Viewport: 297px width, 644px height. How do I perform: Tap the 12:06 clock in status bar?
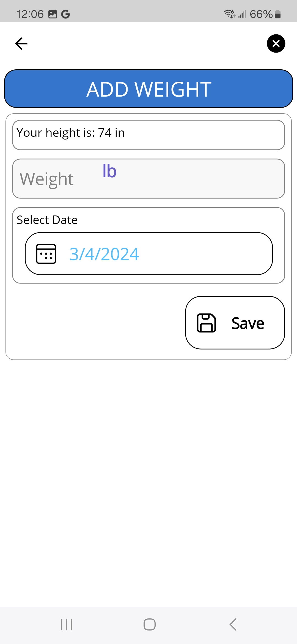30,14
